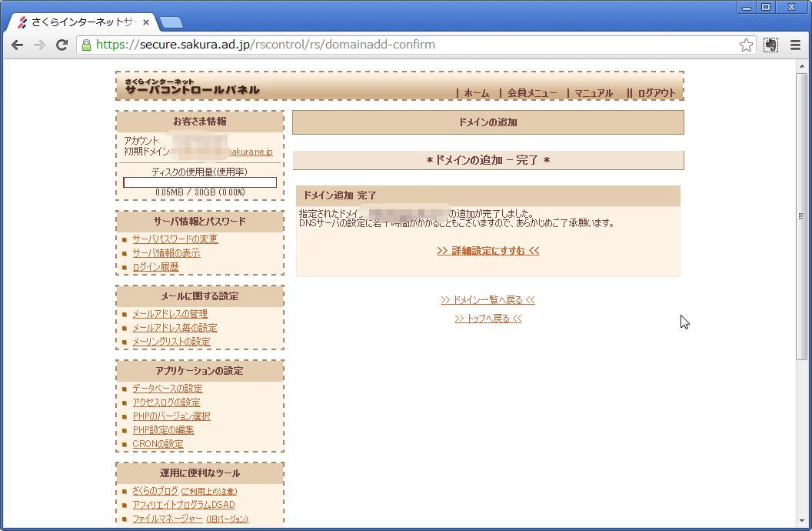
Task: Close the さくらインターネット tab
Action: pos(146,22)
